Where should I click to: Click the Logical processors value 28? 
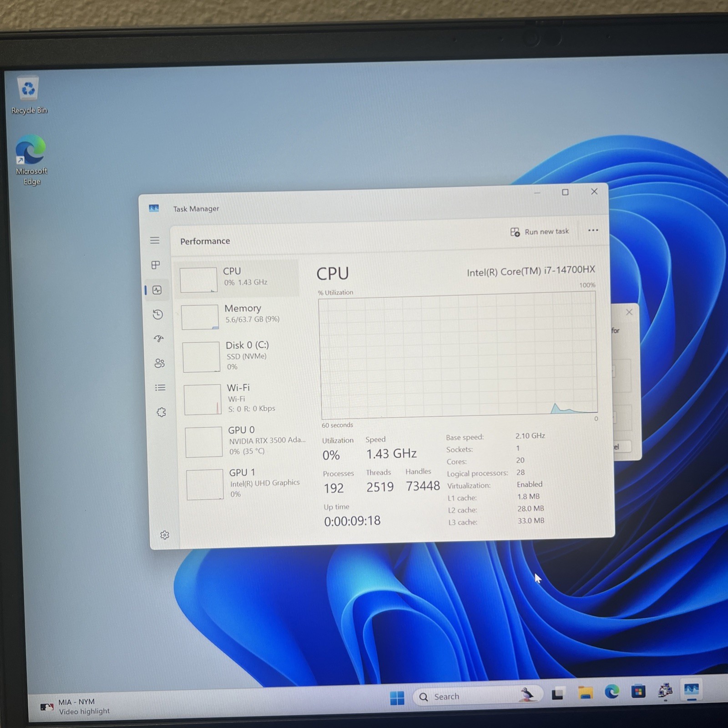click(521, 472)
